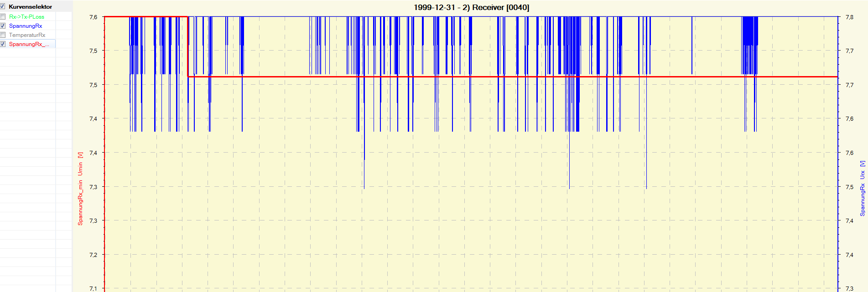Image resolution: width=868 pixels, height=292 pixels.
Task: Toggle the Kurvenselektor header checkbox
Action: tap(3, 7)
